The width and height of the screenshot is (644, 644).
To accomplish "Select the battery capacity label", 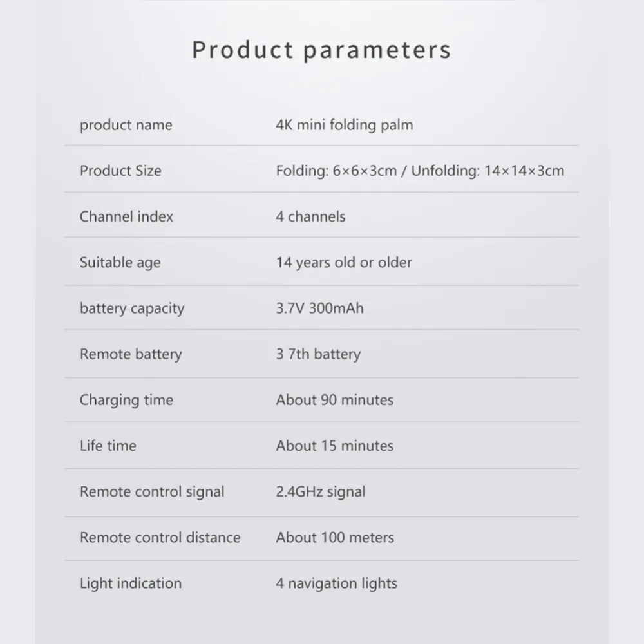I will 132,309.
